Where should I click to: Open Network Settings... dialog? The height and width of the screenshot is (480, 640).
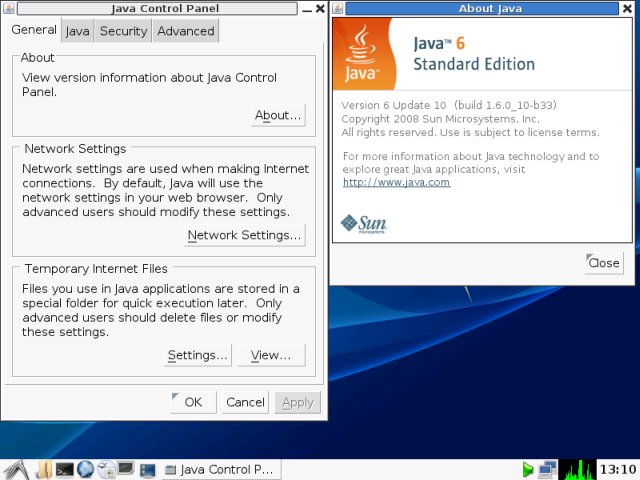[244, 235]
